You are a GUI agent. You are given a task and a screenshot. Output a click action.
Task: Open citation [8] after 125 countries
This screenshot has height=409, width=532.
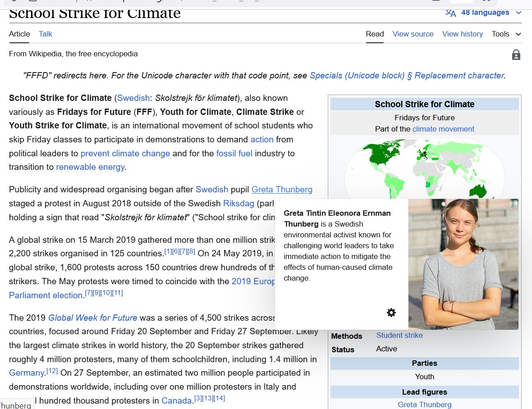click(x=191, y=251)
